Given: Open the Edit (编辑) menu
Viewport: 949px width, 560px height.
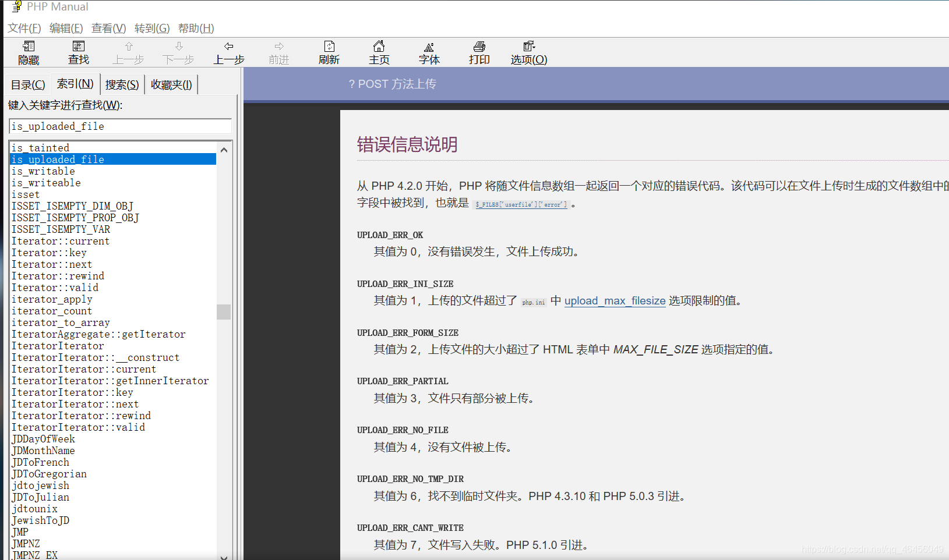Looking at the screenshot, I should pos(66,28).
